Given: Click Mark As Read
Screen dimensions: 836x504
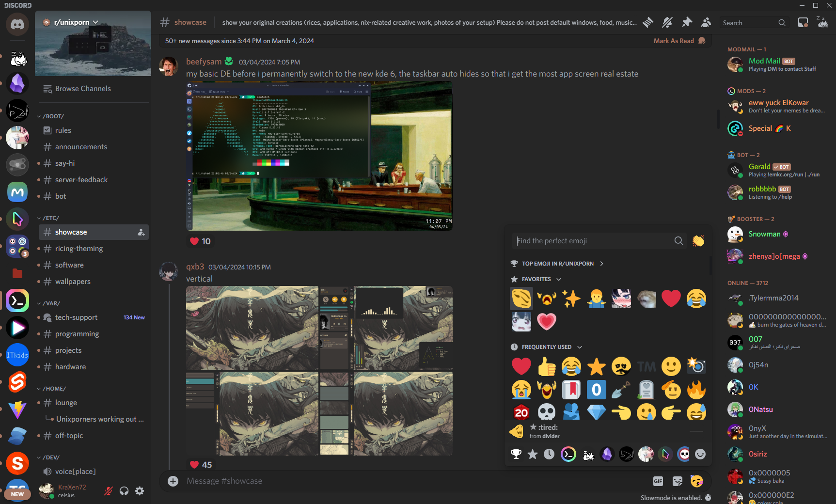Looking at the screenshot, I should (679, 41).
